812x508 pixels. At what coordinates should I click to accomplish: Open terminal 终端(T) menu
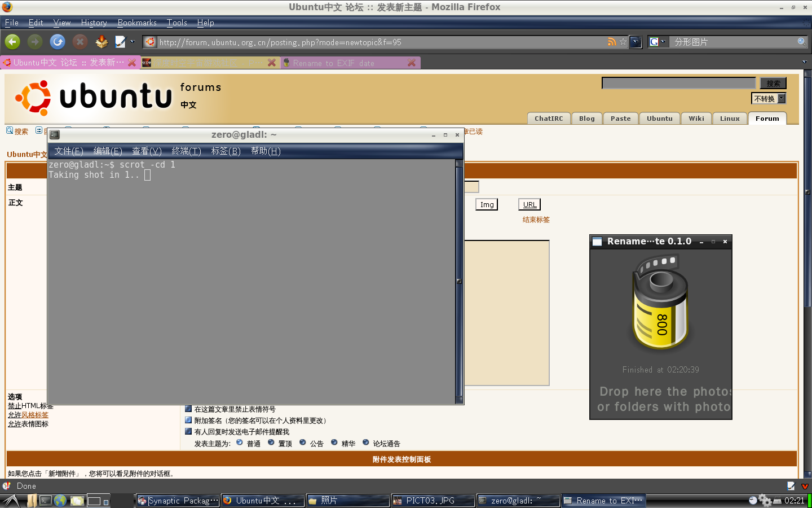click(186, 151)
